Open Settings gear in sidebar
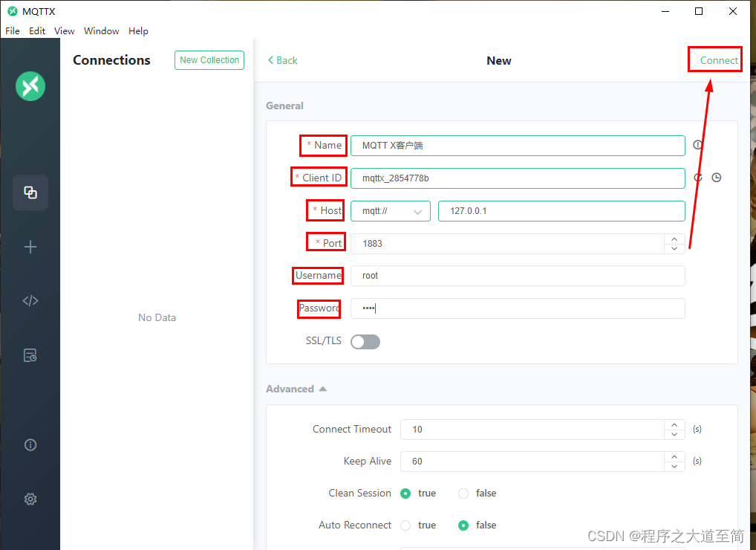Viewport: 756px width, 550px height. pyautogui.click(x=30, y=499)
